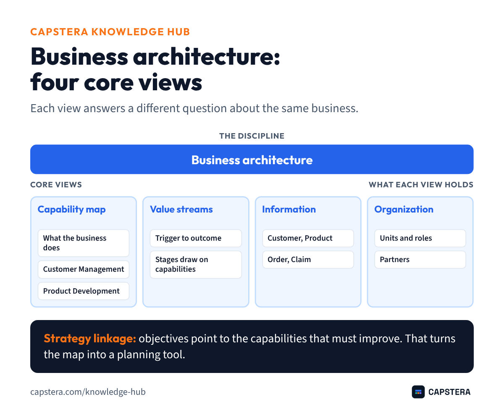Click the 'Business architecture: four core views' title
Screen dimensions: 504x420
point(155,69)
